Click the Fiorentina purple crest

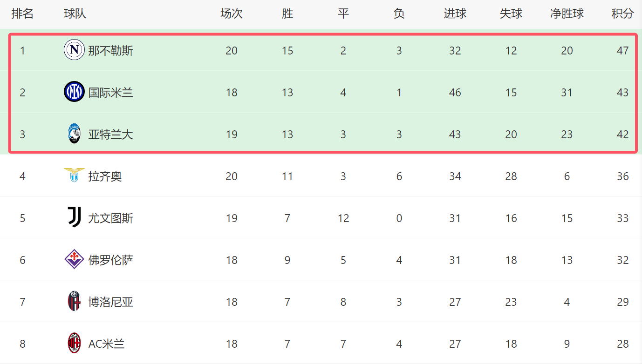click(x=74, y=259)
